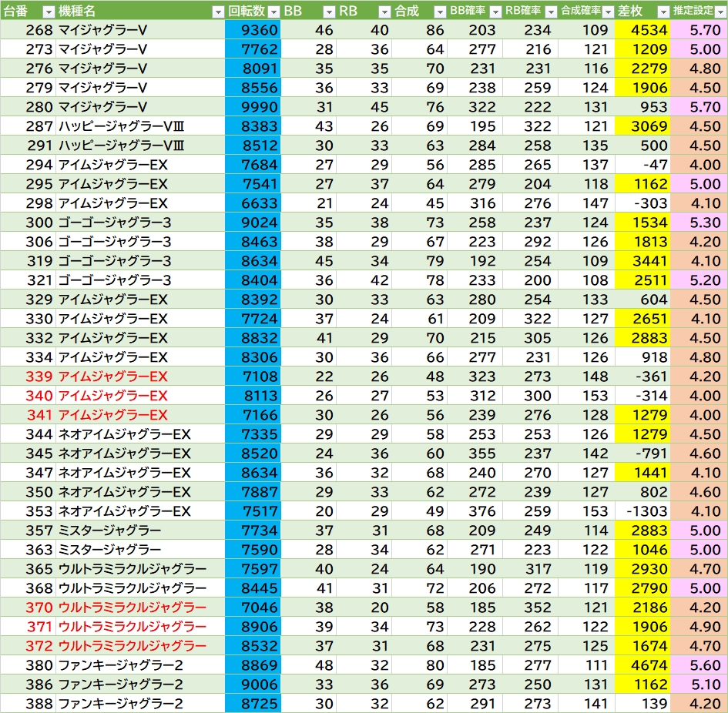This screenshot has height=713, width=728.
Task: Select 差枚 cell showing -303
Action: (642, 203)
